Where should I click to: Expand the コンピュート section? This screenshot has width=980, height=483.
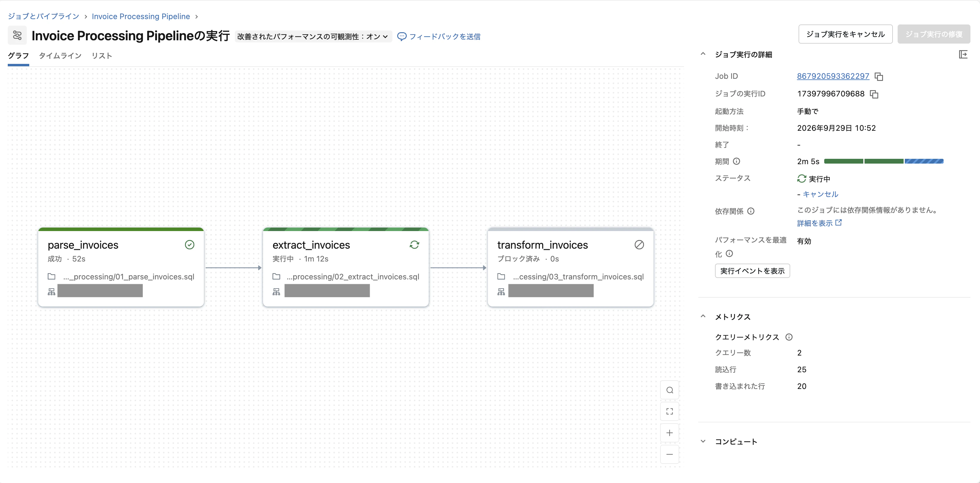[x=703, y=441]
